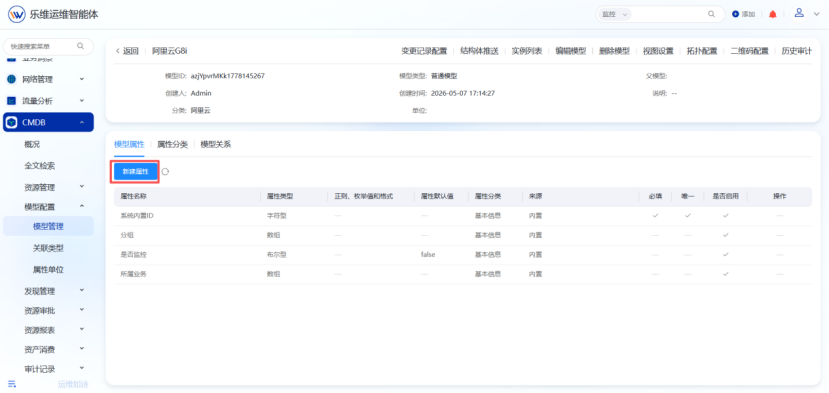Click the plus 添加 icon
Viewport: 829px width, 393px height.
[735, 14]
